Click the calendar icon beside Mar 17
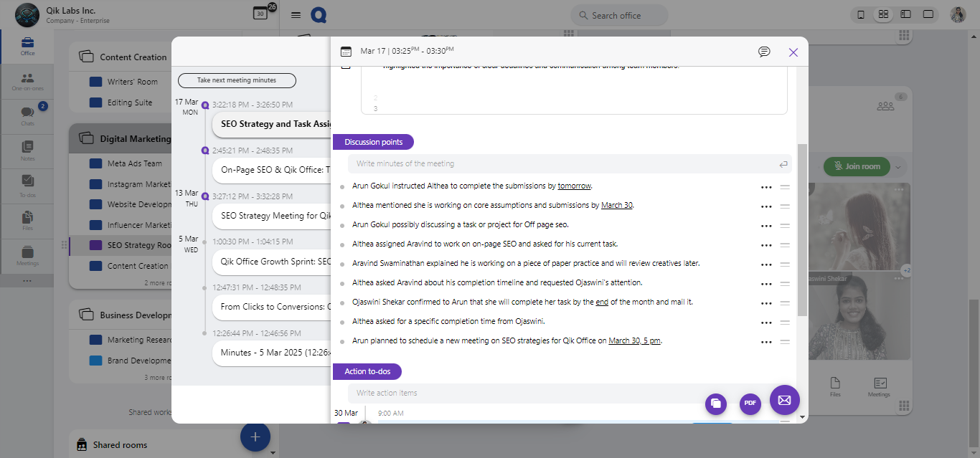Viewport: 980px width, 458px height. click(346, 52)
